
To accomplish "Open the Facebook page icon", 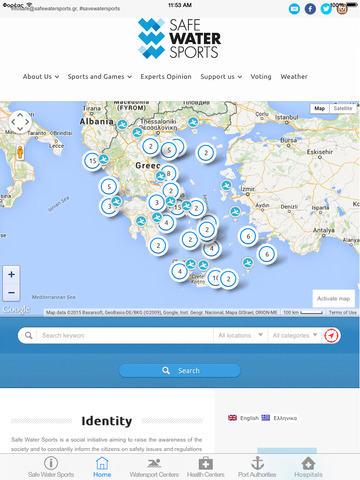I will click(310, 9).
